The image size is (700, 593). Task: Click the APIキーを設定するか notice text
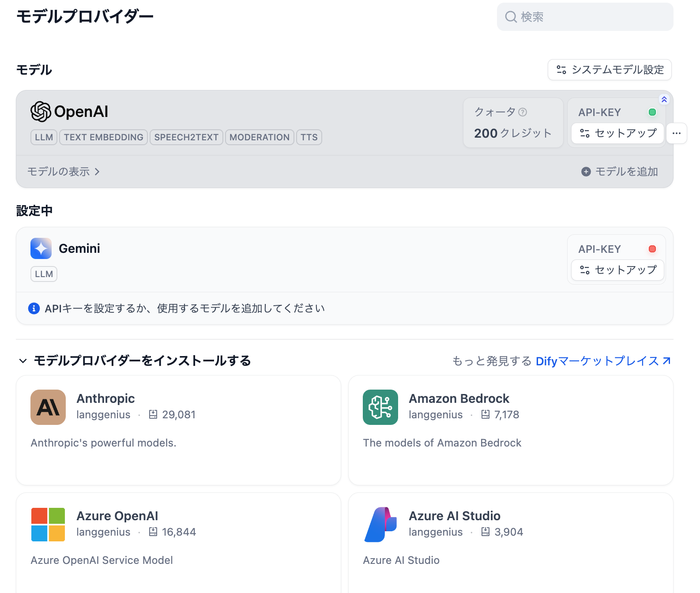click(184, 308)
